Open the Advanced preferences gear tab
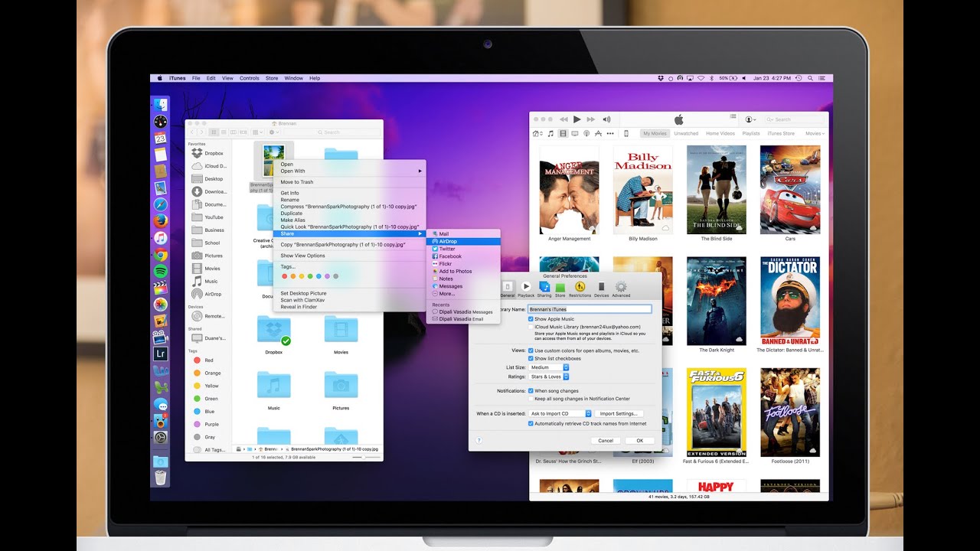This screenshot has width=980, height=551. [621, 289]
